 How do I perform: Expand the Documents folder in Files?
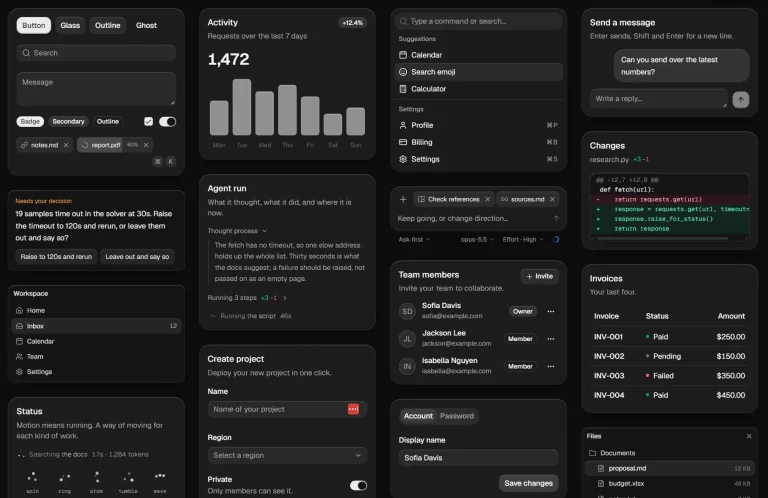(669, 453)
